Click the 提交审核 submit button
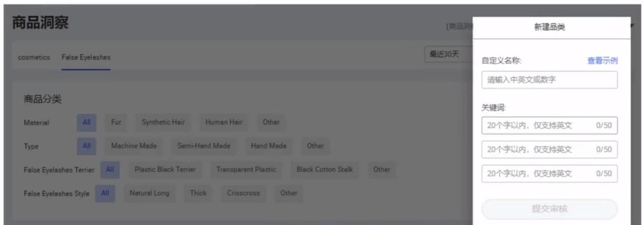644x225 pixels. tap(549, 209)
